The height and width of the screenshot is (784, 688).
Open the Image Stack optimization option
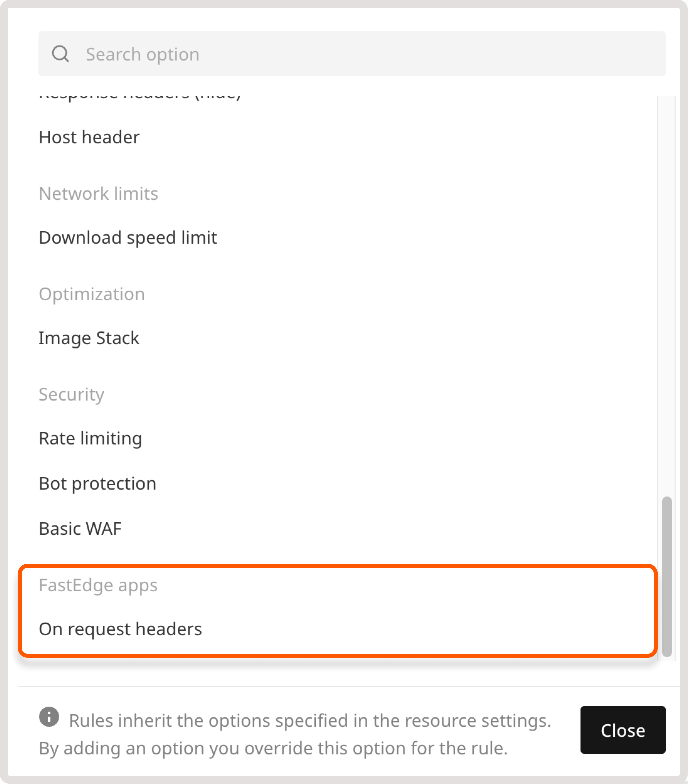coord(89,338)
